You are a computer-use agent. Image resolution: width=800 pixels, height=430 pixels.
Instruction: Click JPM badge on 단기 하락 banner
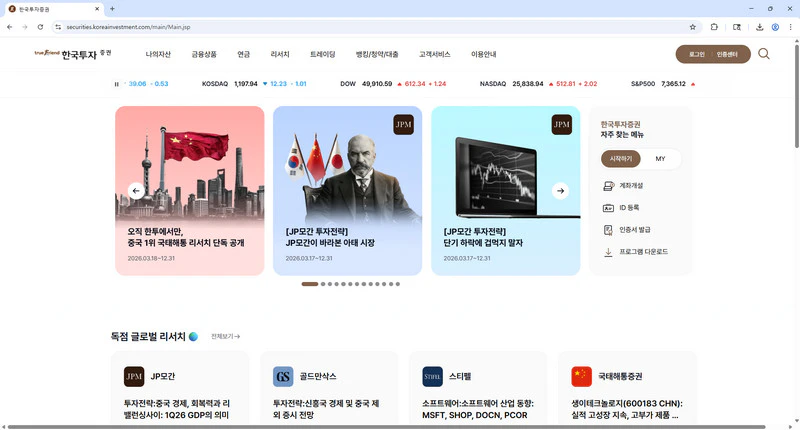tap(561, 125)
